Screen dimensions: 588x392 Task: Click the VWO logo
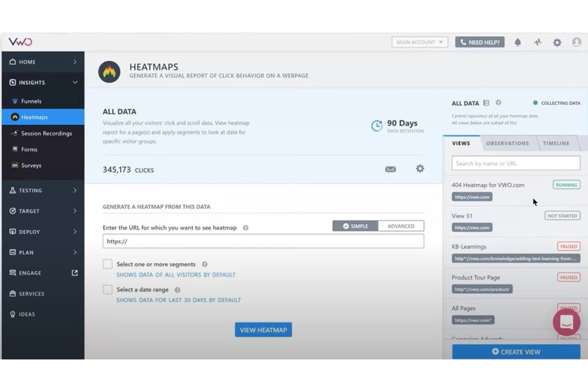(x=20, y=42)
